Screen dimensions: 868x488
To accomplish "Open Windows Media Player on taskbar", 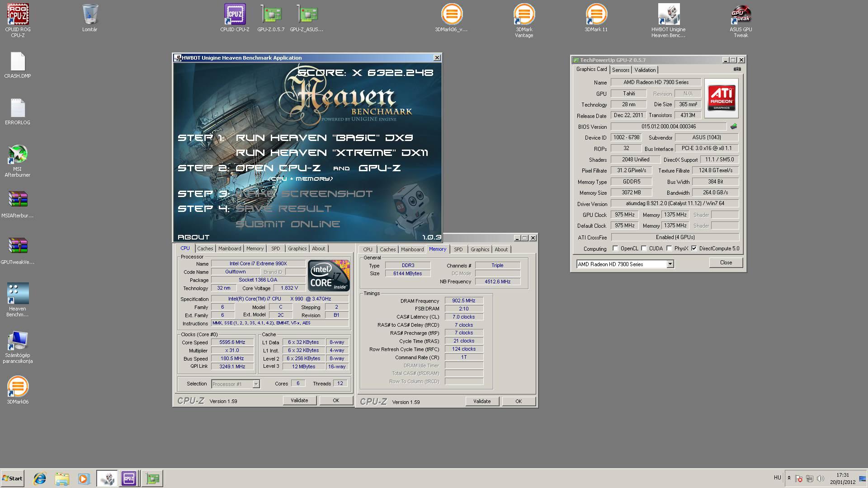I will click(84, 479).
